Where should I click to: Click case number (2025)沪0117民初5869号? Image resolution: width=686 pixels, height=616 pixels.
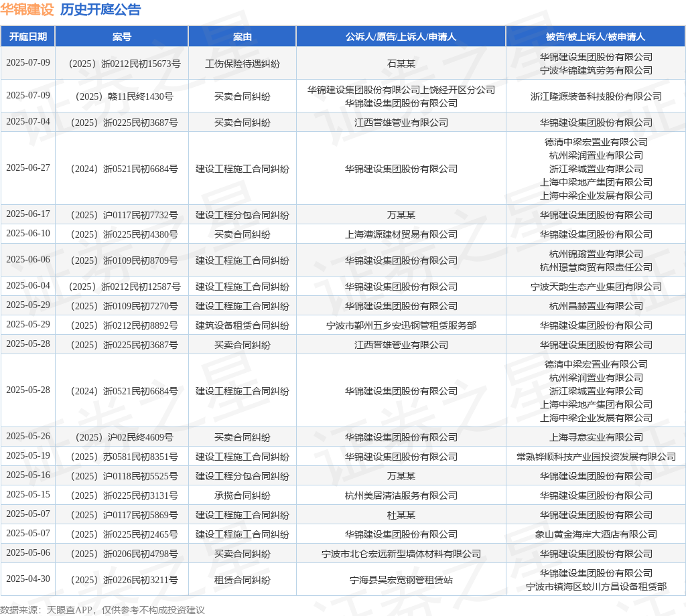point(124,516)
